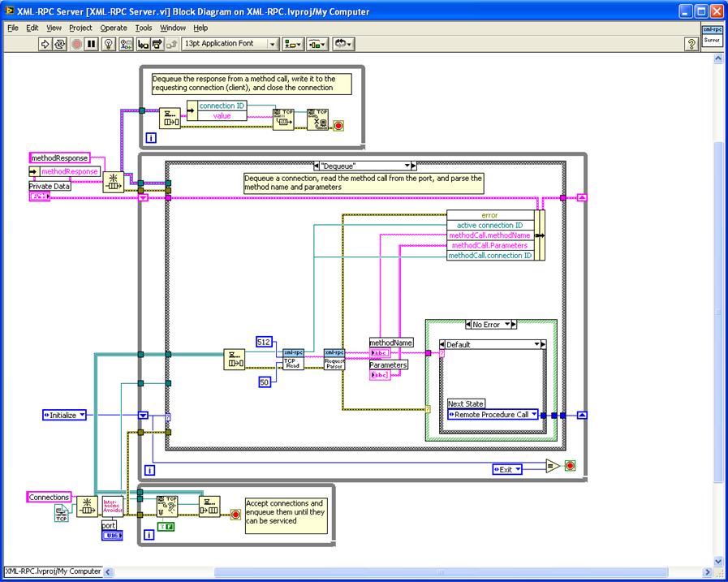Click the Run arrow toolbar button
This screenshot has height=582, width=728.
click(x=45, y=44)
